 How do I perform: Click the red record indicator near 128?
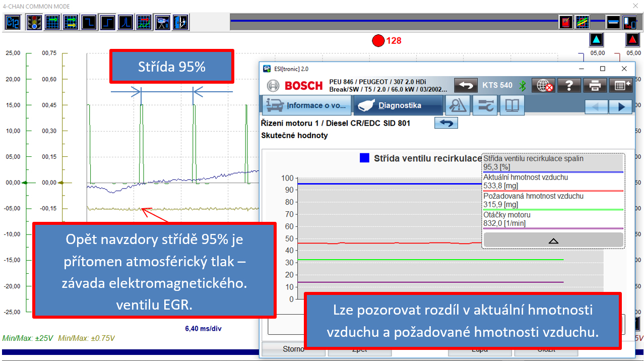378,40
